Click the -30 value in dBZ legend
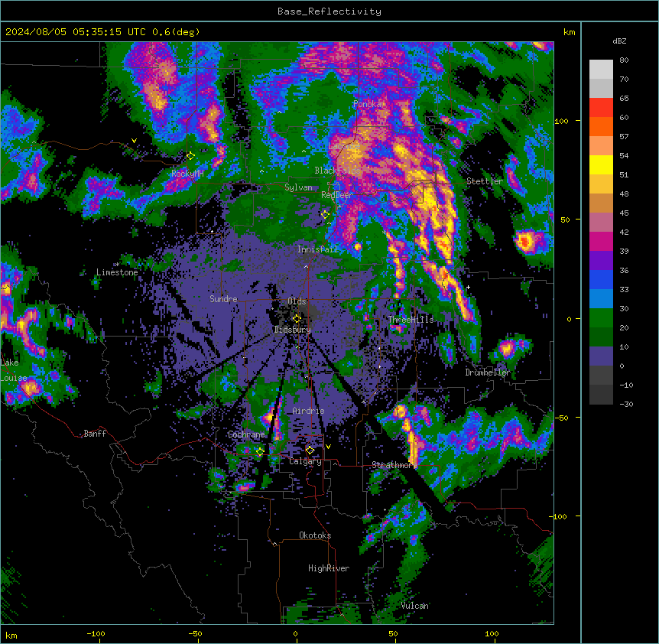Screen dimensions: 659x644 pyautogui.click(x=626, y=405)
